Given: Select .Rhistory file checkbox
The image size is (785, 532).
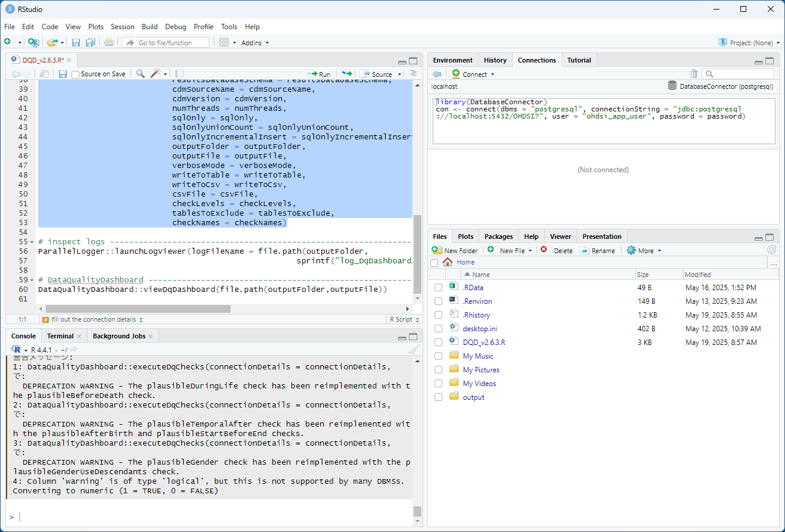Looking at the screenshot, I should [438, 315].
